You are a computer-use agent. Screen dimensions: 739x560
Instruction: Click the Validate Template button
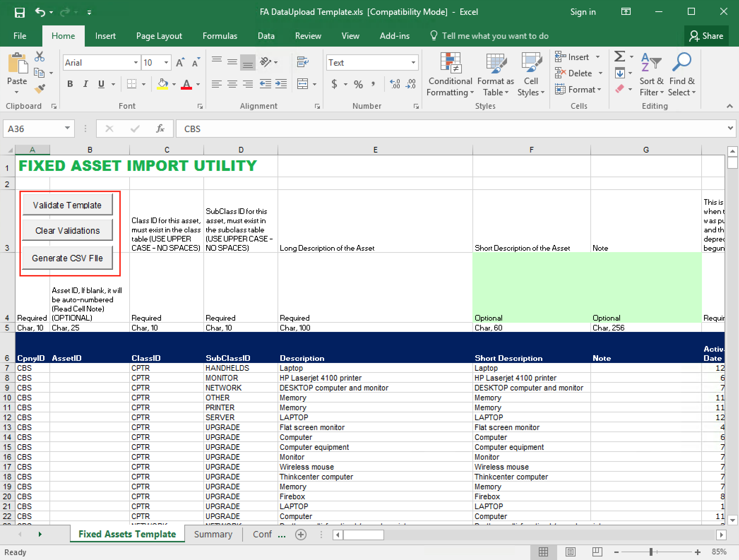pyautogui.click(x=66, y=205)
